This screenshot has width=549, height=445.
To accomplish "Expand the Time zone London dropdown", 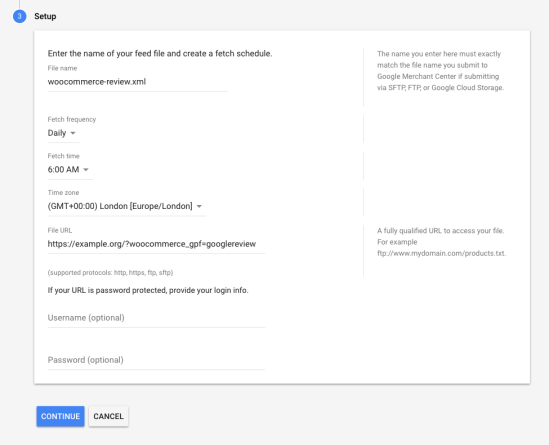I will pos(127,206).
